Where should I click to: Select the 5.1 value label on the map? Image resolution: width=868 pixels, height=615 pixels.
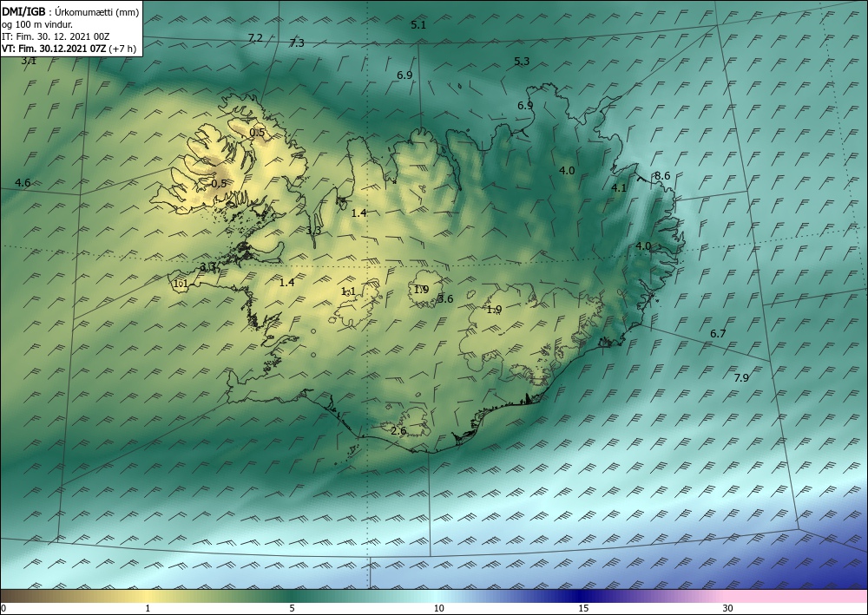coord(418,25)
